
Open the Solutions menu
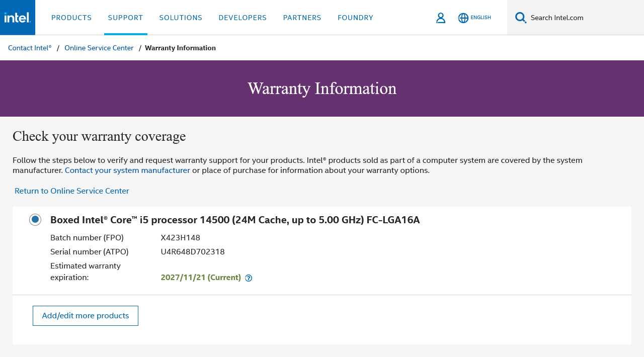[x=181, y=18]
